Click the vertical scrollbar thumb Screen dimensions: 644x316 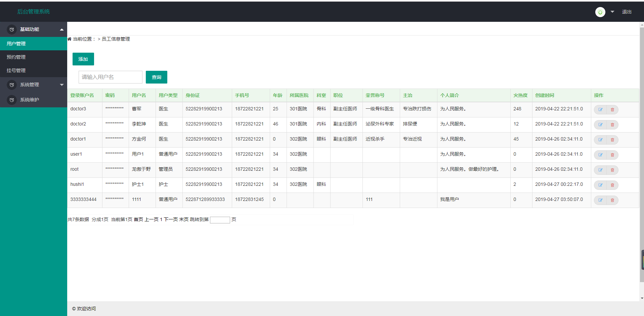(x=642, y=154)
